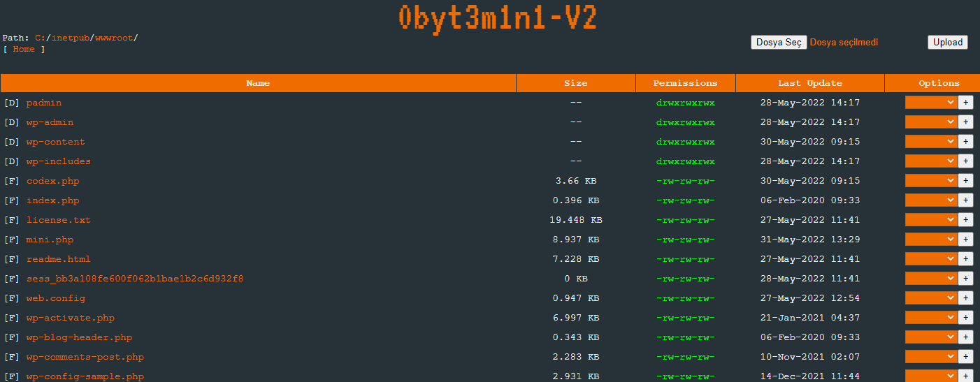Open options dropdown for wp-activate.php file
980x382 pixels.
(931, 318)
